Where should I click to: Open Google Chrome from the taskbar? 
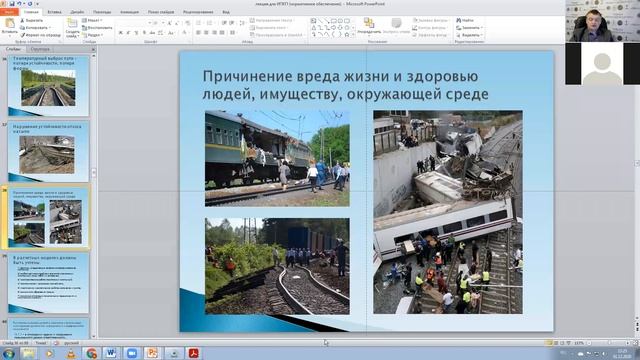coord(91,353)
